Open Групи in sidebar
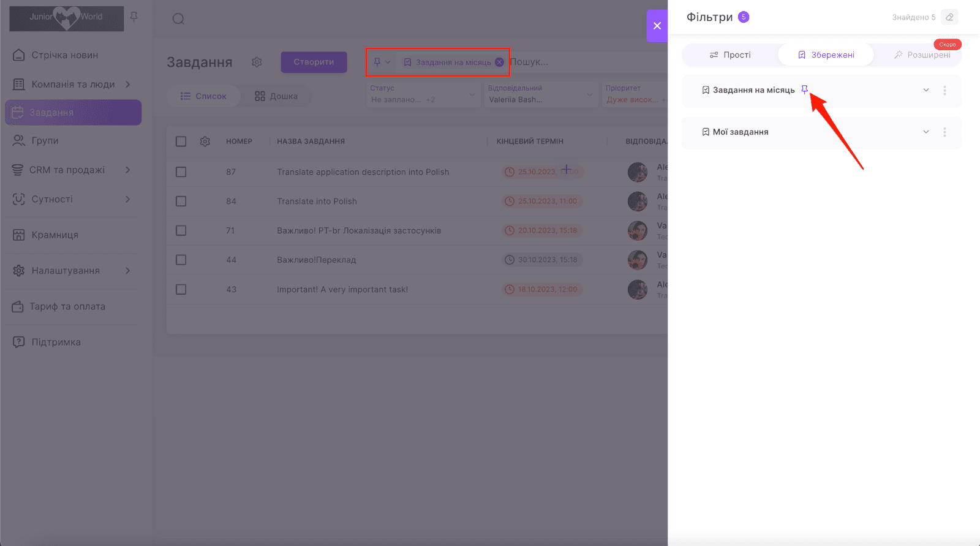980x546 pixels. (73, 140)
